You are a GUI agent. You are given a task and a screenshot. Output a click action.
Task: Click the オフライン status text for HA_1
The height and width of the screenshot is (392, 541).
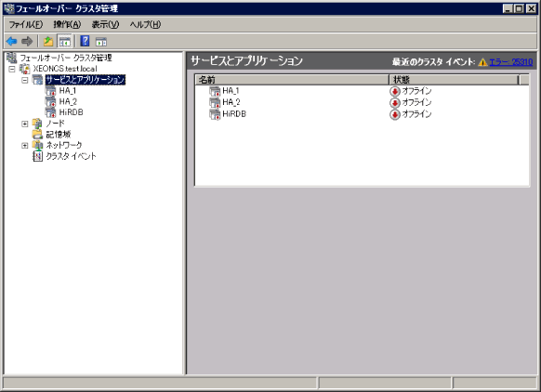pyautogui.click(x=416, y=91)
